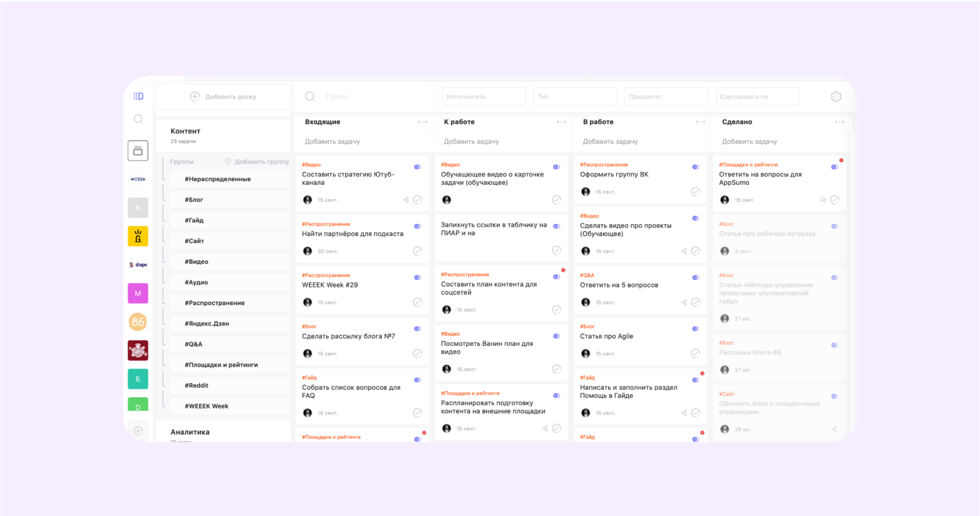Open the Сортировать по dropdown

coord(758,96)
